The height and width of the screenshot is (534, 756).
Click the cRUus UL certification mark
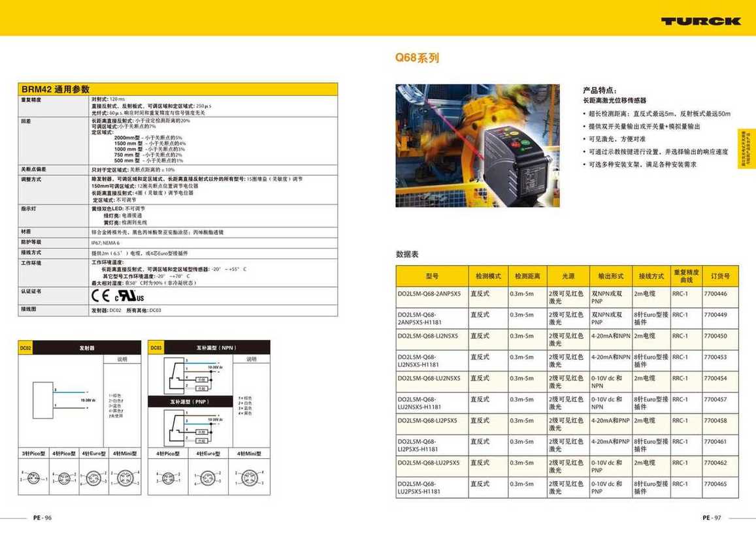(x=129, y=296)
